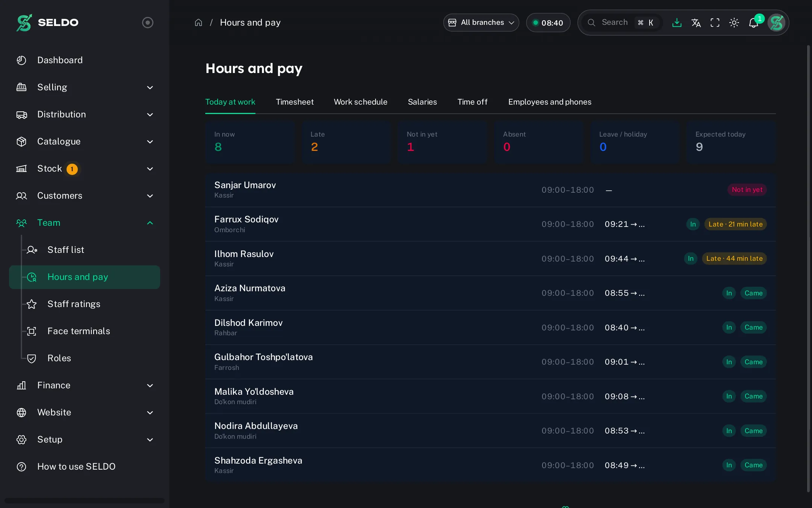812x508 pixels.
Task: Switch to the Timesheet tab
Action: 294,102
